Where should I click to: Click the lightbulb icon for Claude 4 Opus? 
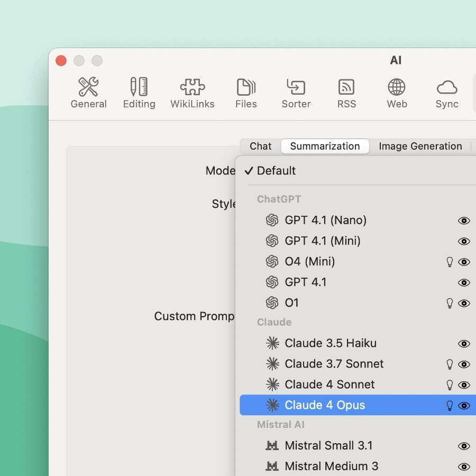click(450, 406)
